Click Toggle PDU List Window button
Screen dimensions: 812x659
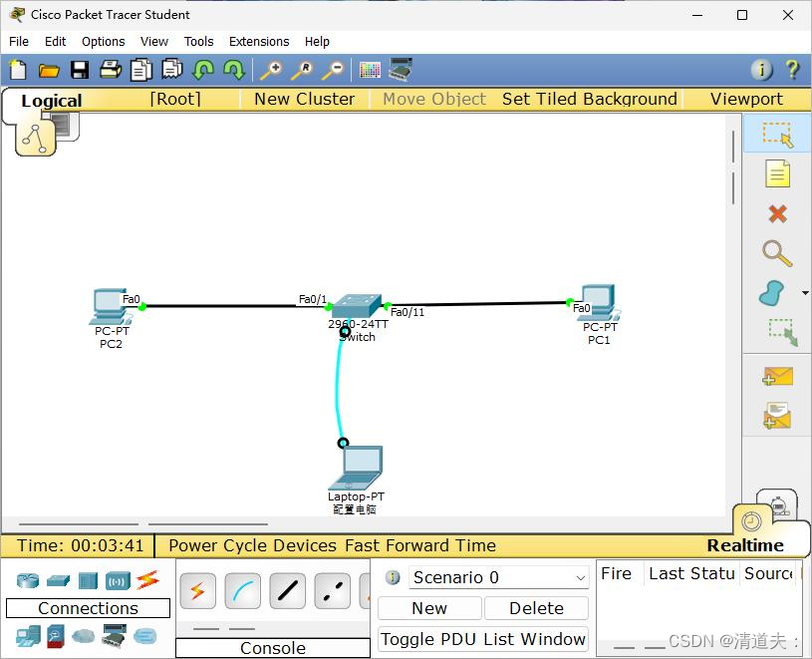[x=482, y=639]
